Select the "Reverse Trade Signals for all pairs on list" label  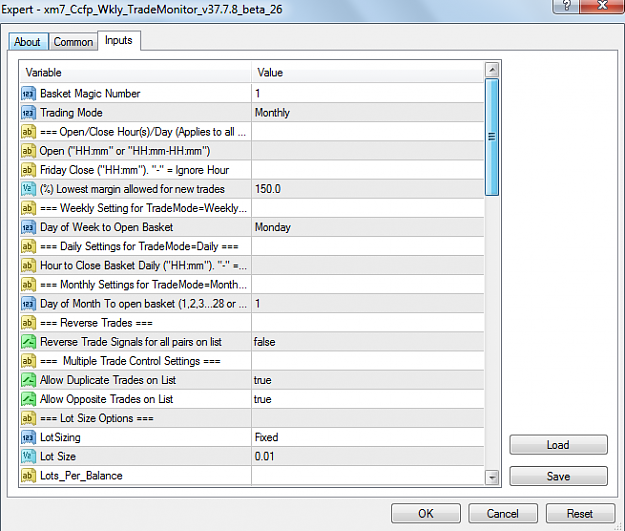[131, 342]
